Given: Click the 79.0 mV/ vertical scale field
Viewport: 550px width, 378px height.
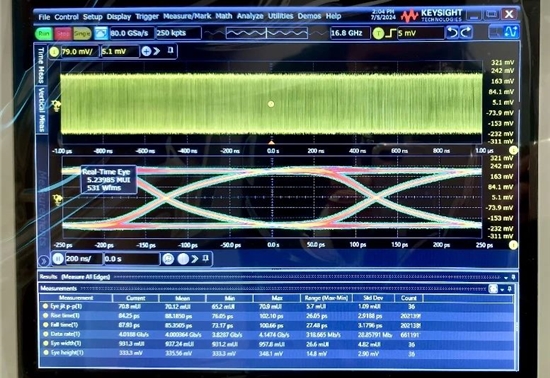Looking at the screenshot, I should point(79,52).
